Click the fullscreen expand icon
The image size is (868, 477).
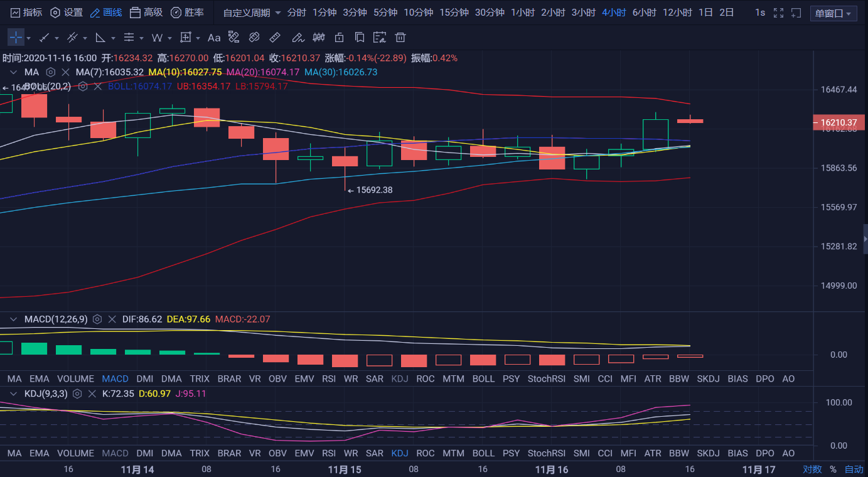778,13
